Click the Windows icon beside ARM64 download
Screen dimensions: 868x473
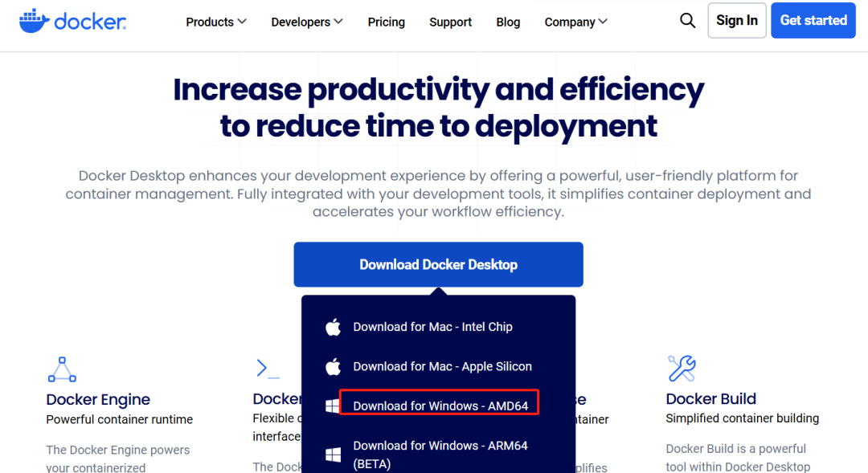(334, 455)
